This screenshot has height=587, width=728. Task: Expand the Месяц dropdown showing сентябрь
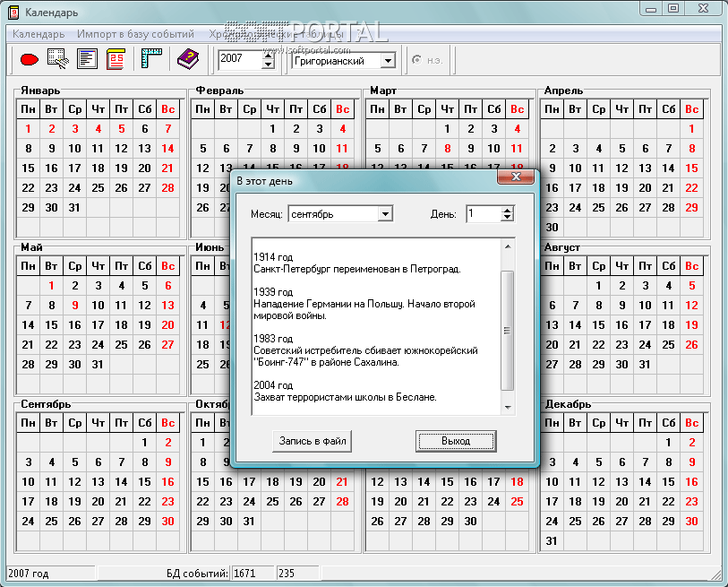pyautogui.click(x=384, y=214)
